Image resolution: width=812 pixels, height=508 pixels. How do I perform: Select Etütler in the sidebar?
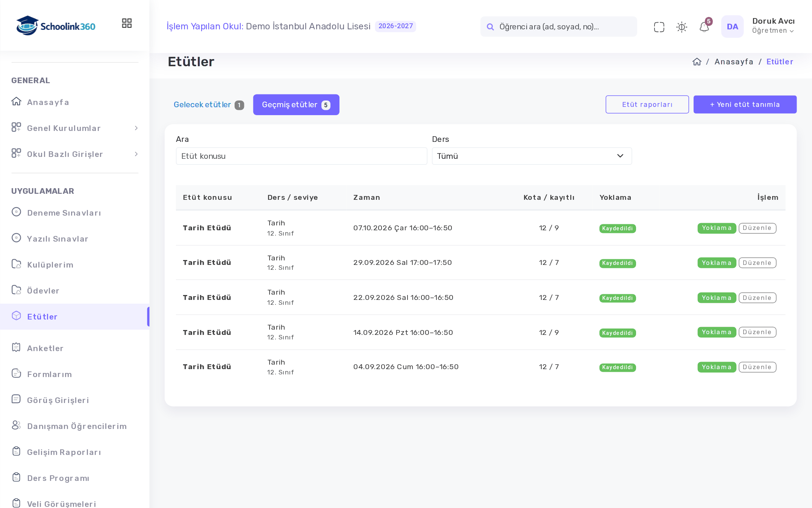tap(75, 316)
